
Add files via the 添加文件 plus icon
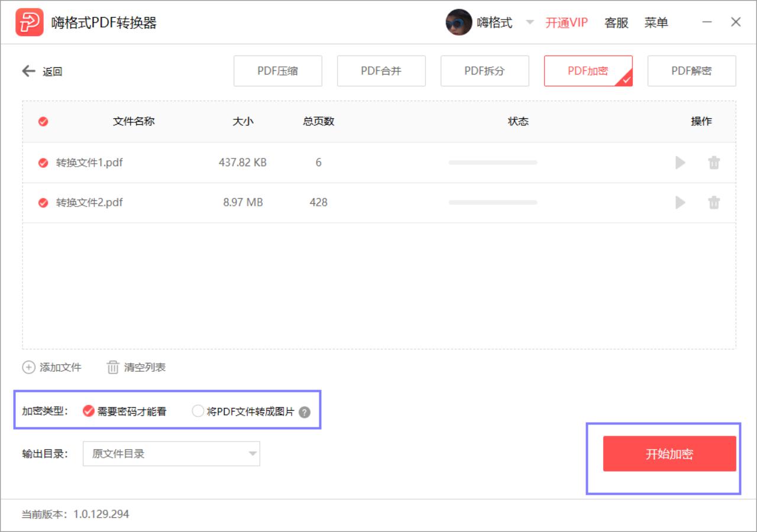click(28, 367)
